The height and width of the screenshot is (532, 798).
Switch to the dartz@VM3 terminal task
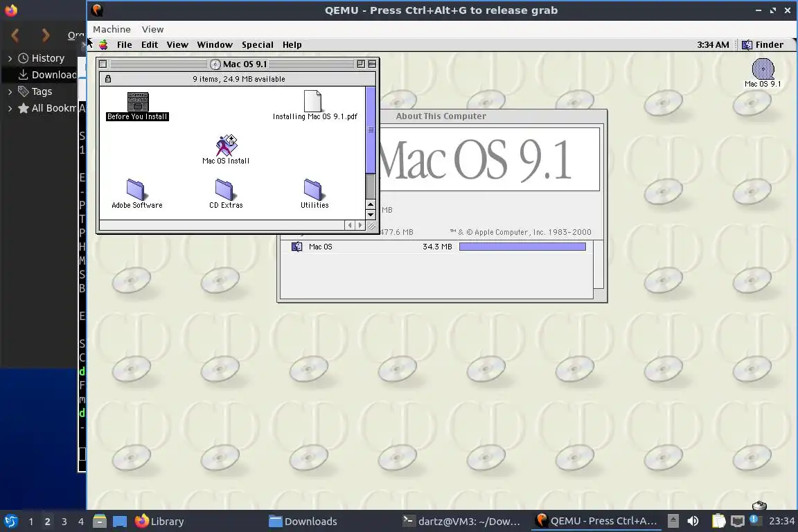463,522
